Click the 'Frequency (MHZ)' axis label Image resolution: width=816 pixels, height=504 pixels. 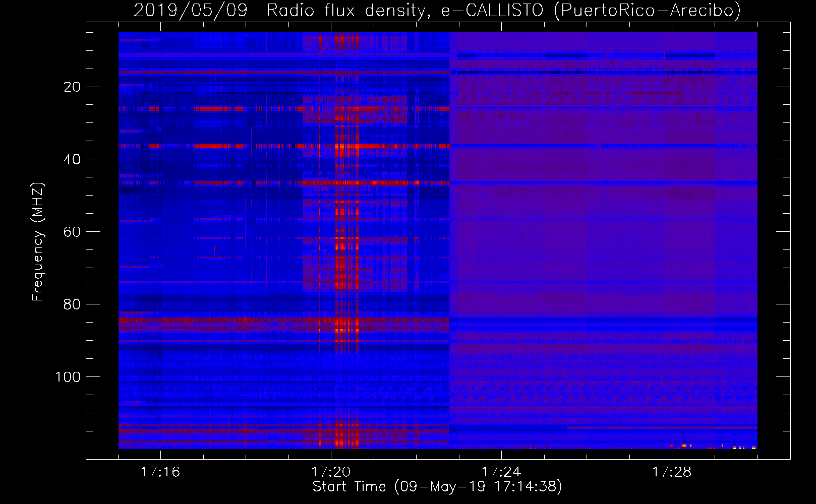pos(38,242)
